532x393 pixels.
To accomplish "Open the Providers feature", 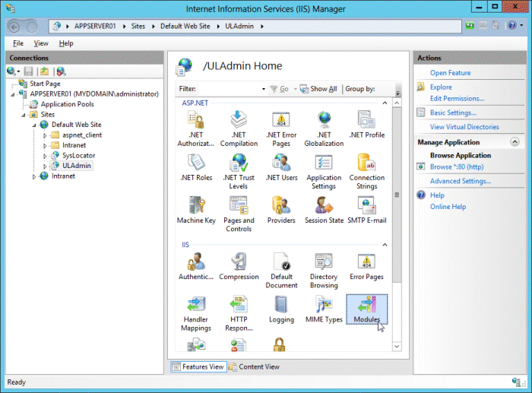I will click(281, 211).
